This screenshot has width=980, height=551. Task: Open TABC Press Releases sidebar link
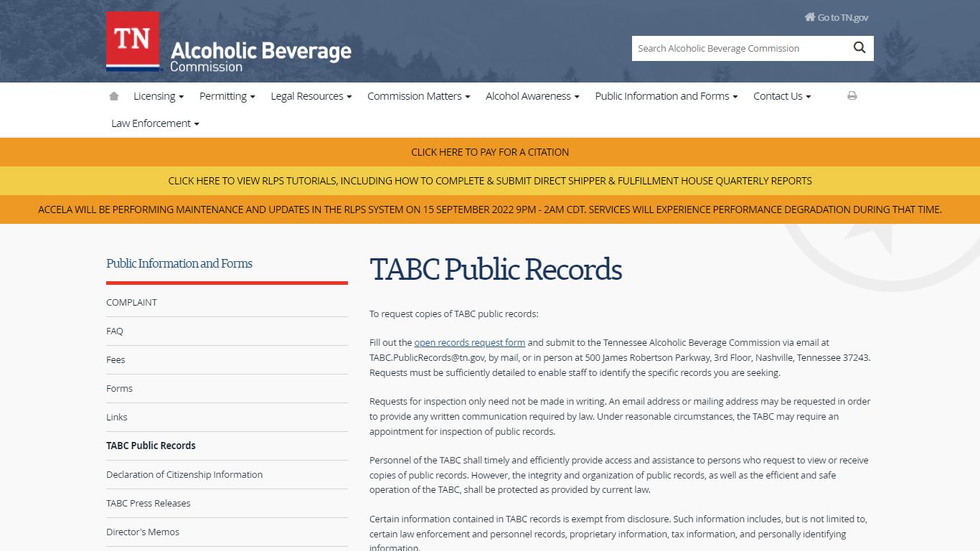click(x=227, y=503)
